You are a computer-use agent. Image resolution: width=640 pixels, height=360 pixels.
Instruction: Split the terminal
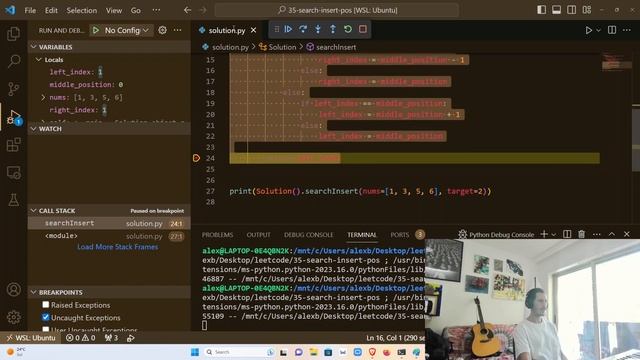click(x=567, y=234)
